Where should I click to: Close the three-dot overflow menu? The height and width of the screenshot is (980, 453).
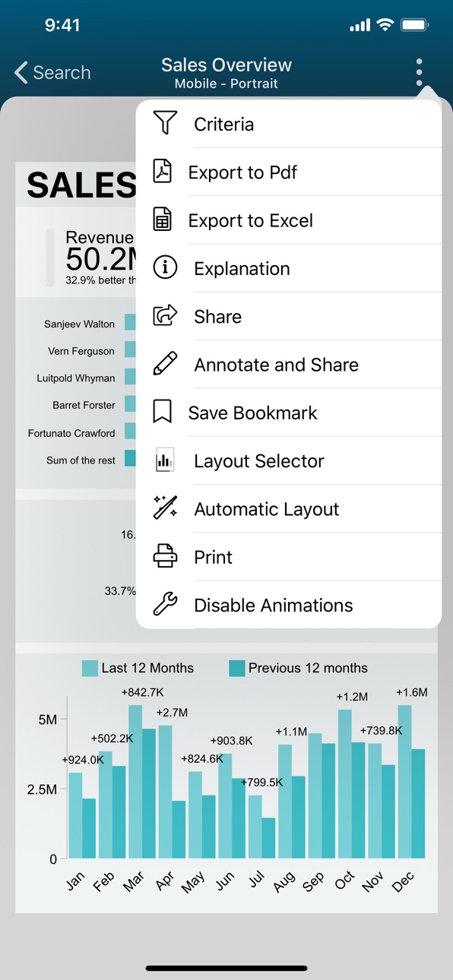coord(419,73)
